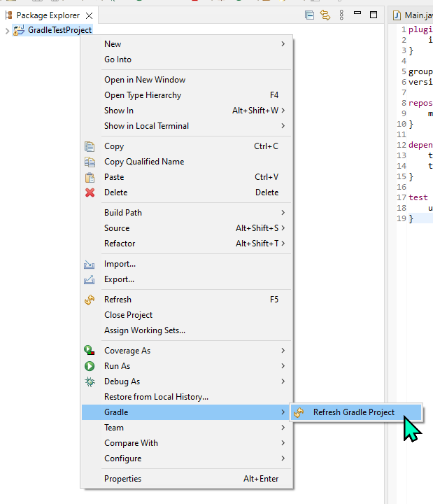Open the Debug As submenu
The width and height of the screenshot is (433, 504).
(x=187, y=381)
